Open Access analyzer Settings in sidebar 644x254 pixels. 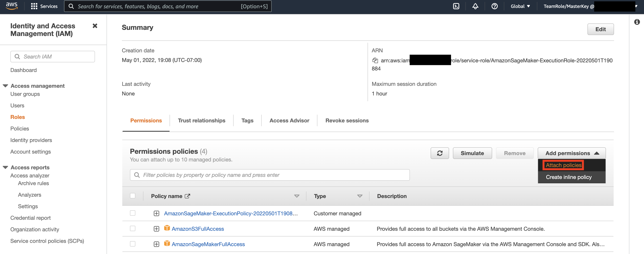(28, 206)
